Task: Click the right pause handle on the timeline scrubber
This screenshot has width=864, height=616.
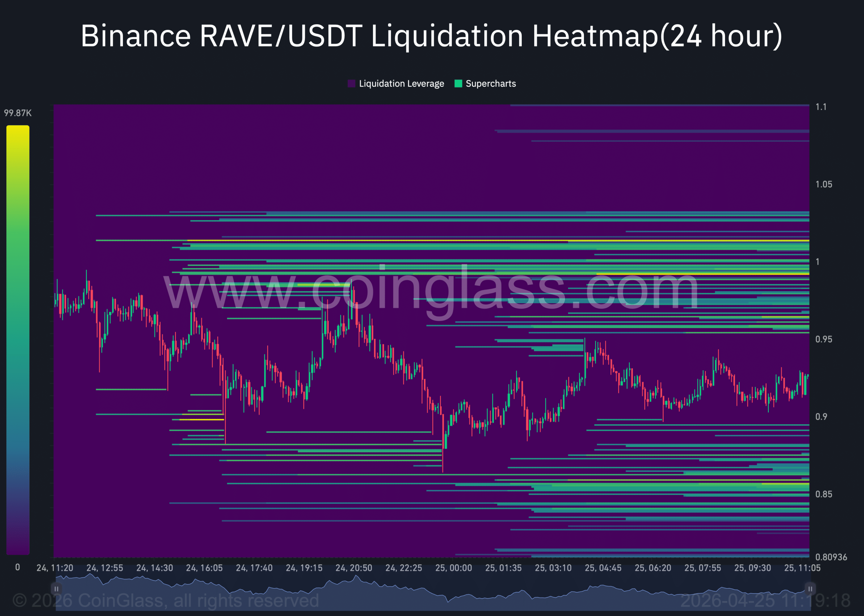Action: [x=812, y=589]
